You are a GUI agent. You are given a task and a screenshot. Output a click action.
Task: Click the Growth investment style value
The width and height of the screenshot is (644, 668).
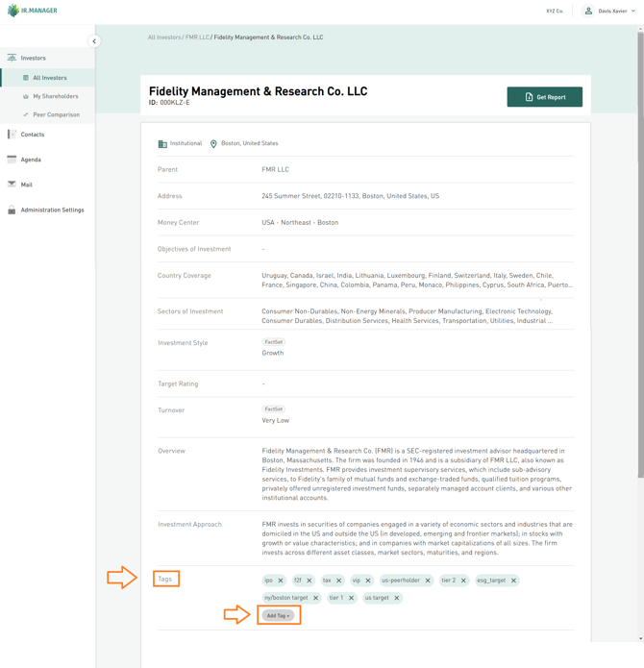coord(273,353)
